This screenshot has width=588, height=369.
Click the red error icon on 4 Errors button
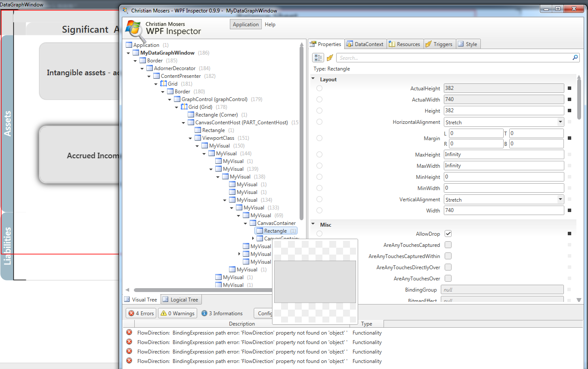click(x=131, y=313)
